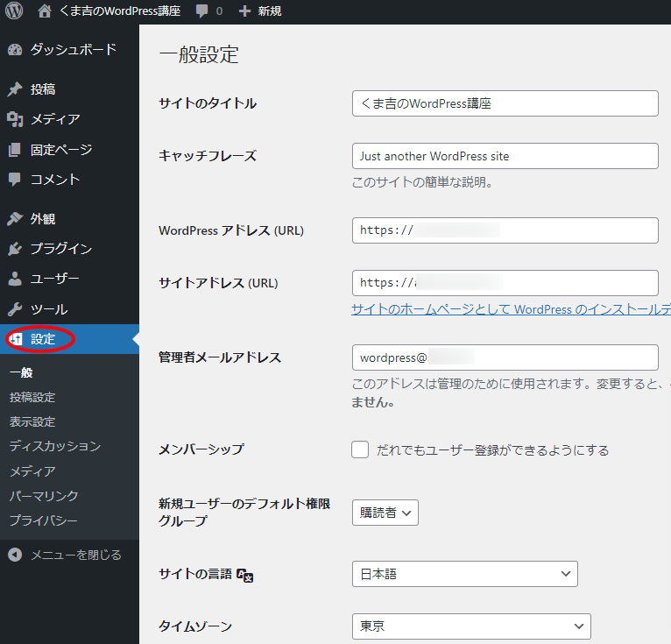Open コメント menu label
This screenshot has height=644, width=671.
pos(55,180)
